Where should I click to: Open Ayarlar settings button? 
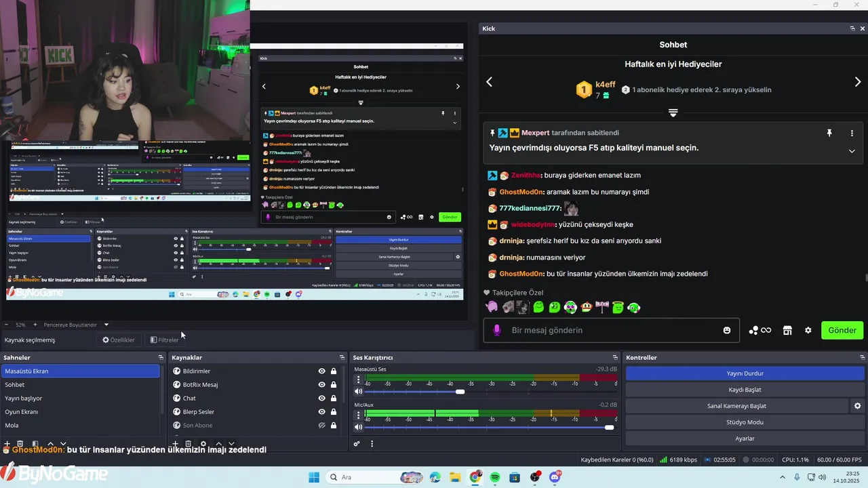pyautogui.click(x=745, y=439)
